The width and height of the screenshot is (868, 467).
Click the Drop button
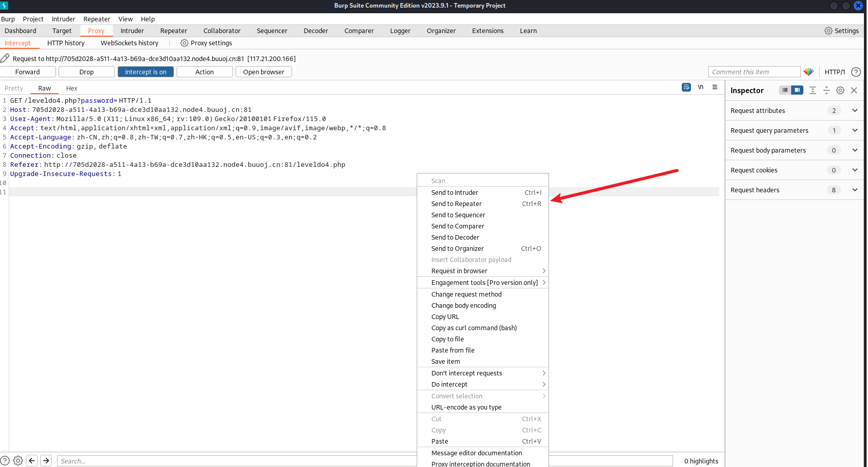click(x=86, y=72)
